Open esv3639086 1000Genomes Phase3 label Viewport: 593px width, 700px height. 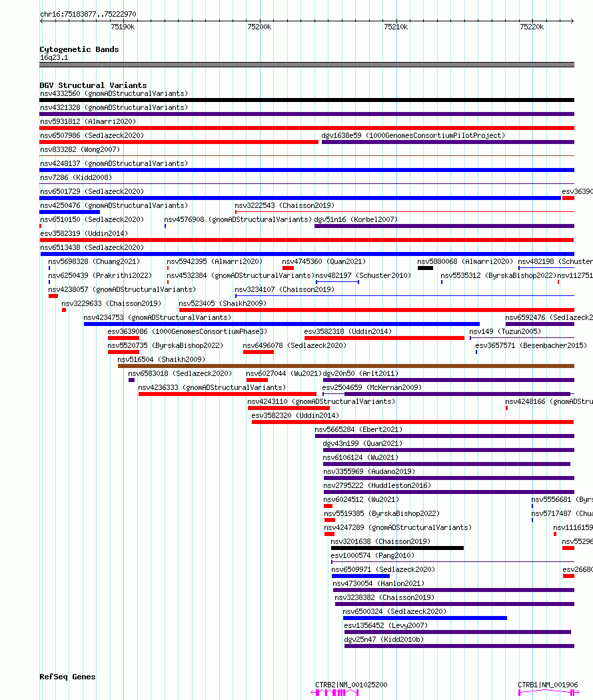pyautogui.click(x=187, y=332)
